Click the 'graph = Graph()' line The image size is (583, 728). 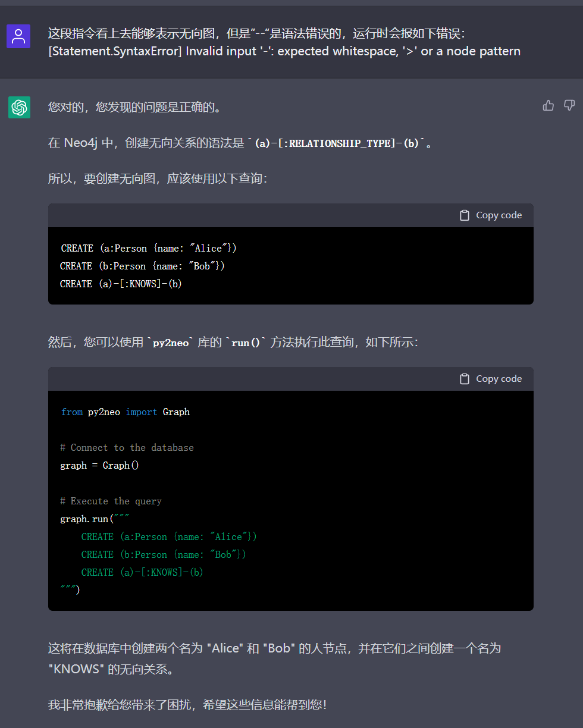(x=99, y=465)
